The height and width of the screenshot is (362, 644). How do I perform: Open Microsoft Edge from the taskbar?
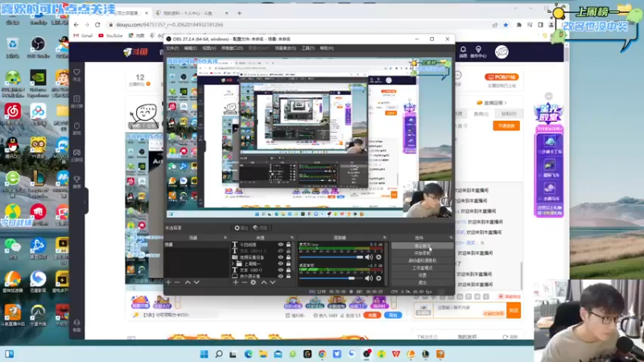tap(249, 354)
